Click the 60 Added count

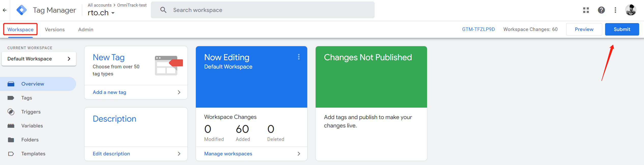pyautogui.click(x=242, y=129)
